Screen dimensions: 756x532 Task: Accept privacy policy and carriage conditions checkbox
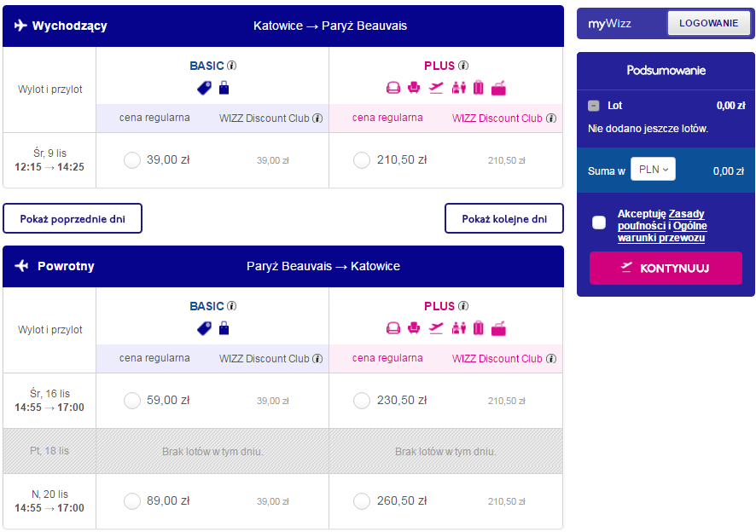pyautogui.click(x=599, y=223)
